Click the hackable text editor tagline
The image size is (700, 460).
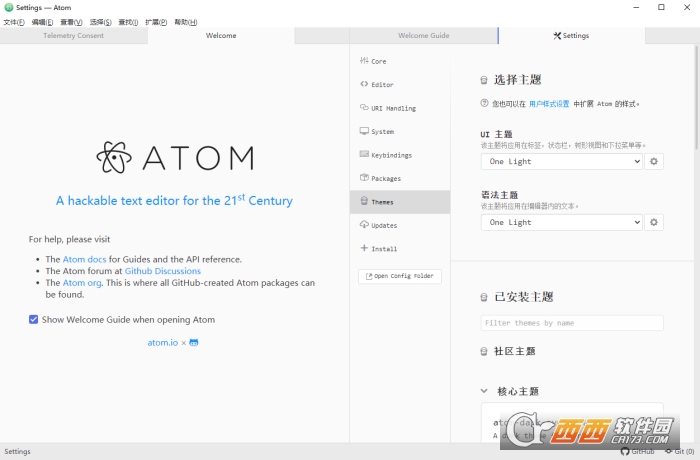point(175,200)
